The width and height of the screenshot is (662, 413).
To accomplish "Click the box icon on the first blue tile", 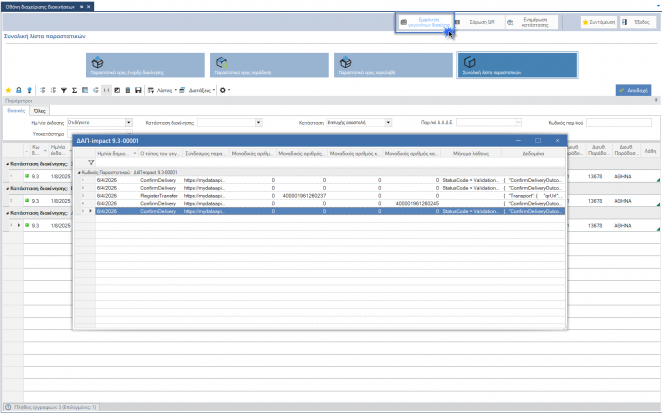I will pos(98,62).
